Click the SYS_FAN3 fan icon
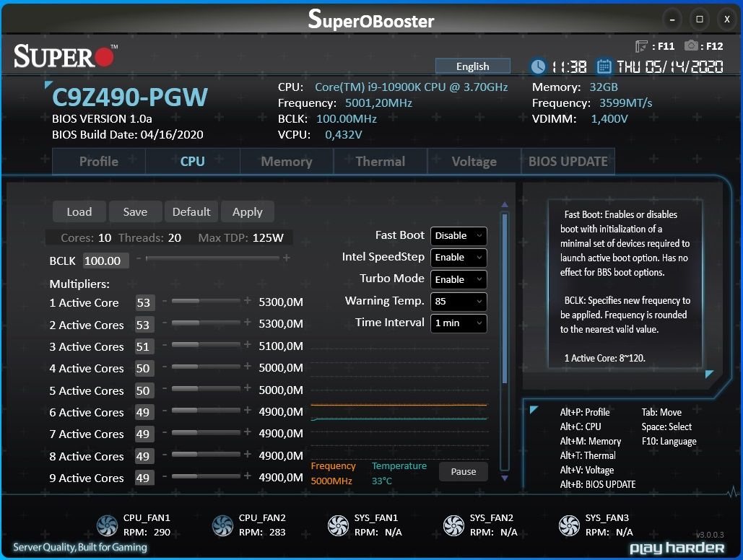The height and width of the screenshot is (560, 743). click(569, 525)
